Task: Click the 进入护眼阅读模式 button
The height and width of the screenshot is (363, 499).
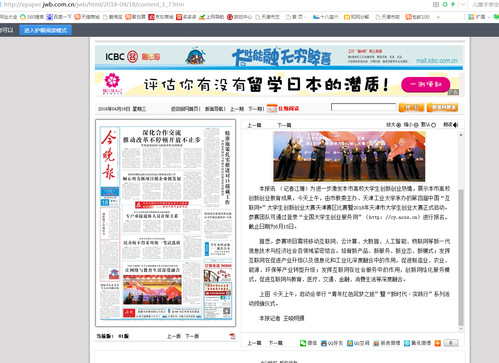Action: [45, 30]
